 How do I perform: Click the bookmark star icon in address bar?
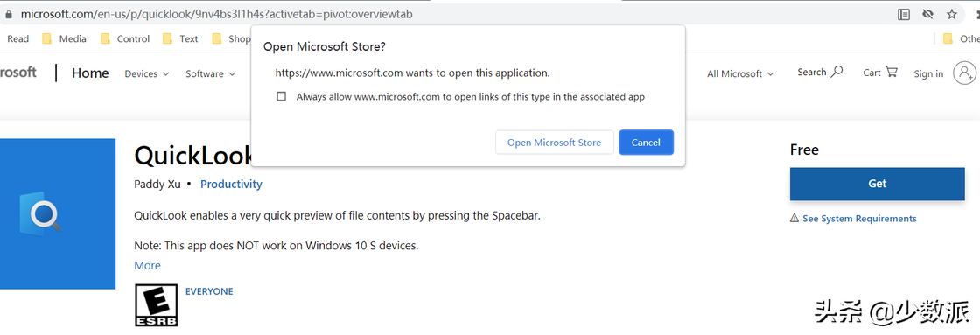click(951, 14)
